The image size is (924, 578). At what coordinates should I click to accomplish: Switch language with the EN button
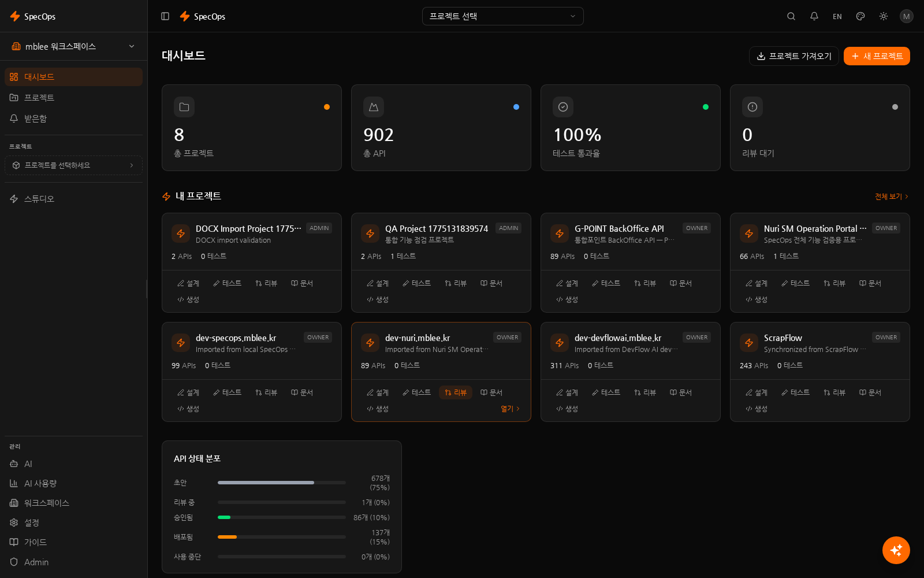[837, 16]
